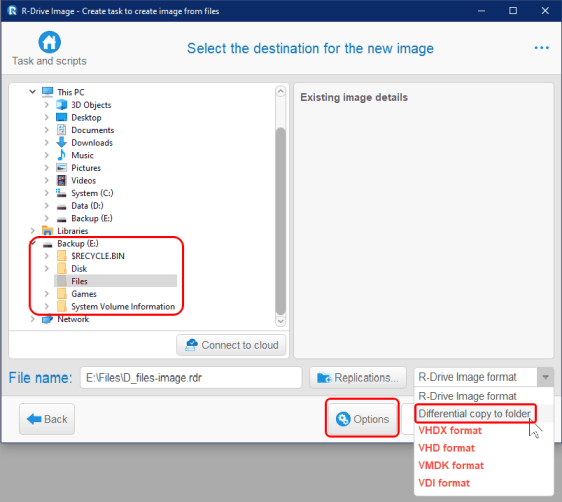Expand the $RECYCLE.BIN folder node

pyautogui.click(x=46, y=256)
